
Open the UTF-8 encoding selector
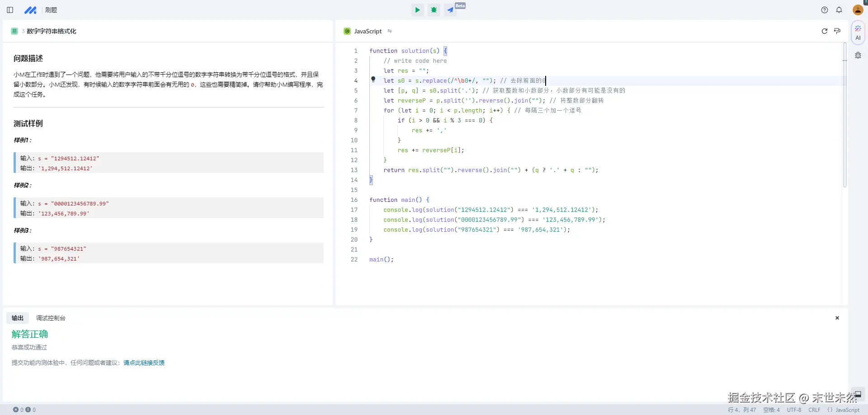point(794,410)
